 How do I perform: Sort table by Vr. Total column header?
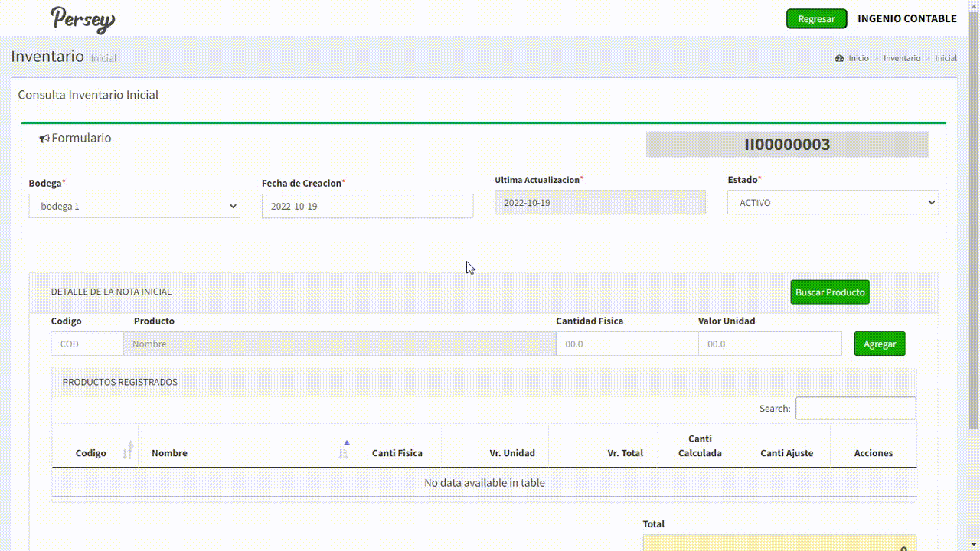(625, 453)
